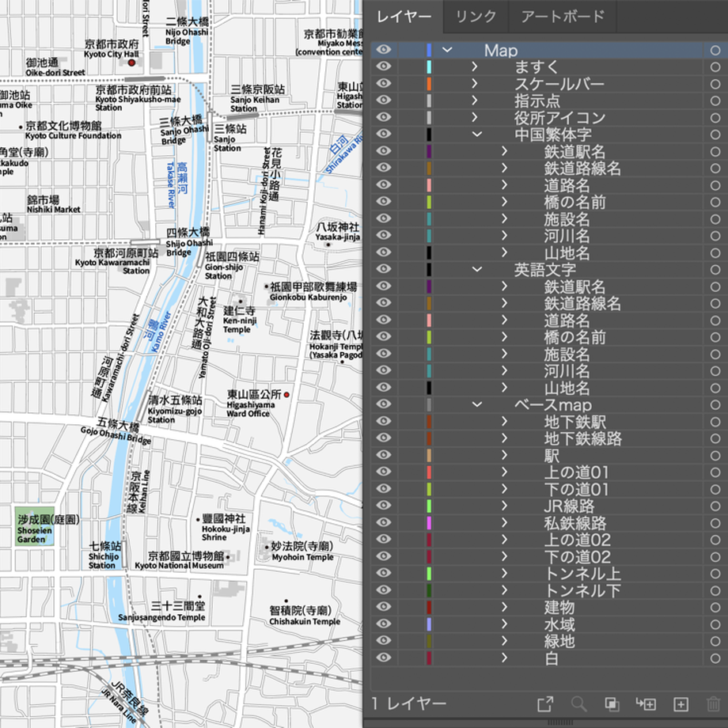Expand the 地下鉄線路 layer
The image size is (728, 728).
point(505,438)
